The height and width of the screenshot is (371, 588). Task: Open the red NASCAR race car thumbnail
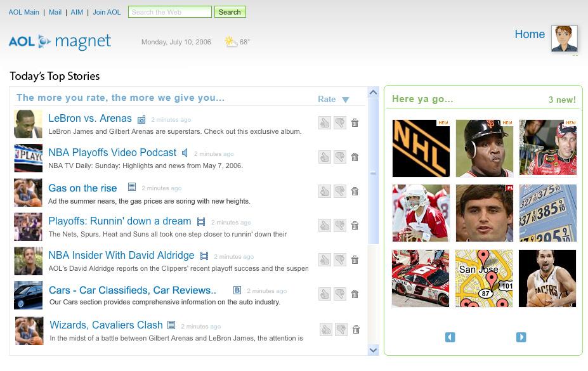421,278
